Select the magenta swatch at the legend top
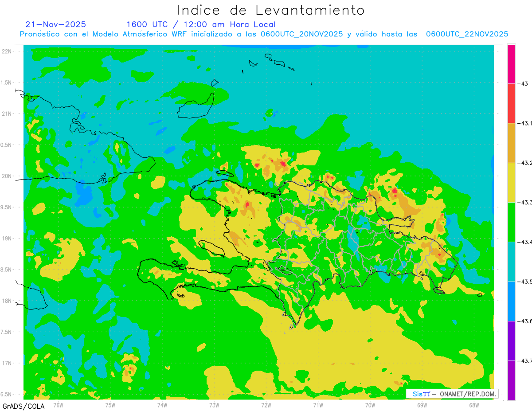Viewport: 532px width, 411px height. [x=511, y=64]
